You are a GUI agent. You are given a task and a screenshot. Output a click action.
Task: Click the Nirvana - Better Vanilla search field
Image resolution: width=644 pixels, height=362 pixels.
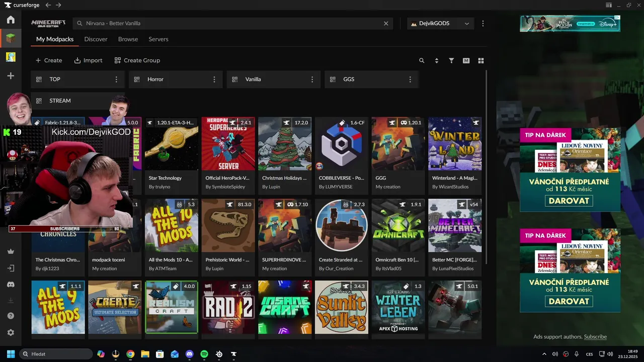pos(233,23)
